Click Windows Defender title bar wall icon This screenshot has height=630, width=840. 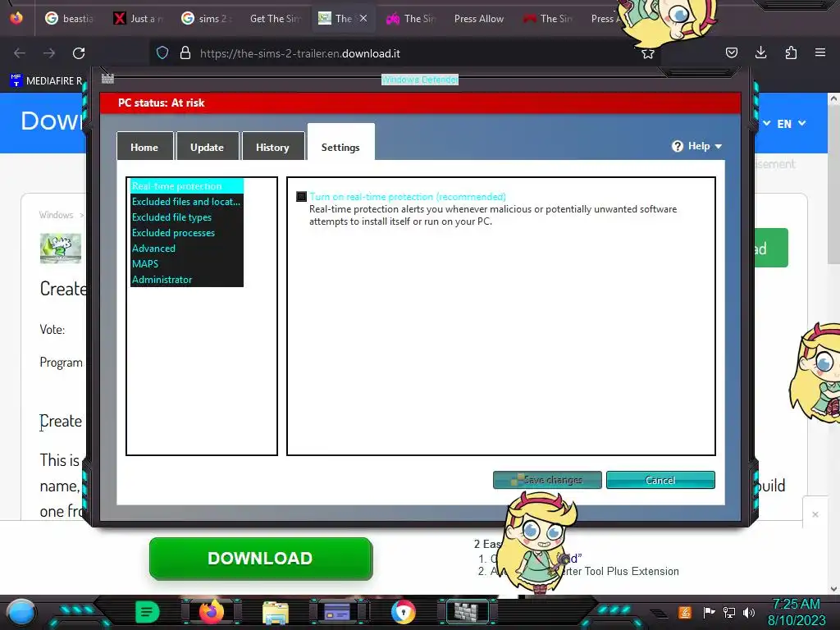107,79
